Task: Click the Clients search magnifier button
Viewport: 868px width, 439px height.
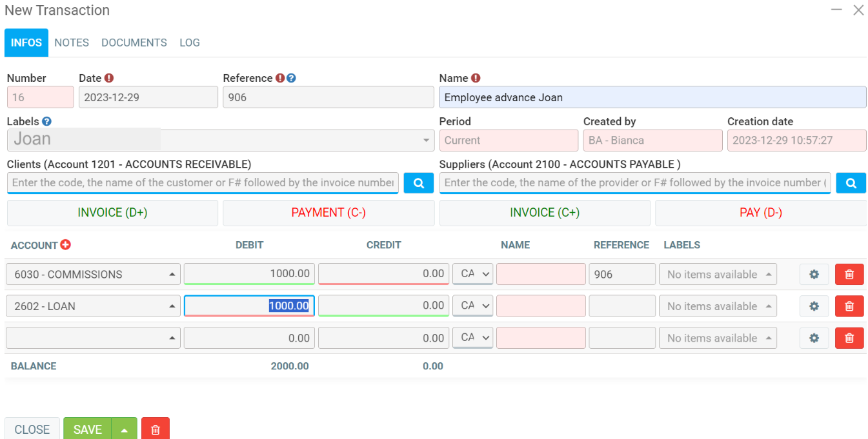Action: [x=418, y=183]
